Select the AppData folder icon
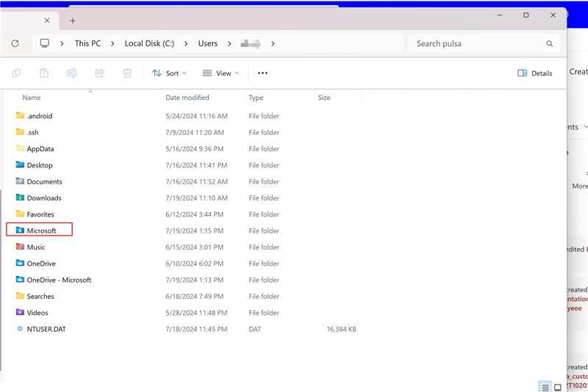Viewport: 588px width, 392px height. coord(21,148)
